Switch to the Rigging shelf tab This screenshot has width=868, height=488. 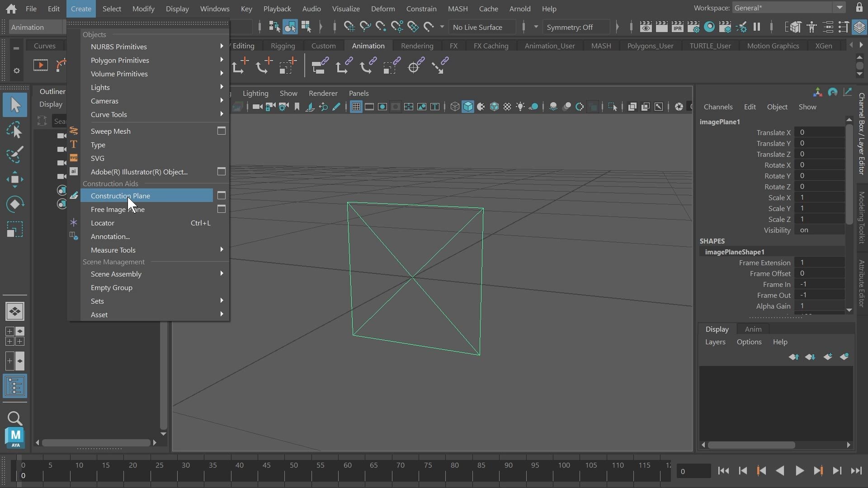[283, 46]
